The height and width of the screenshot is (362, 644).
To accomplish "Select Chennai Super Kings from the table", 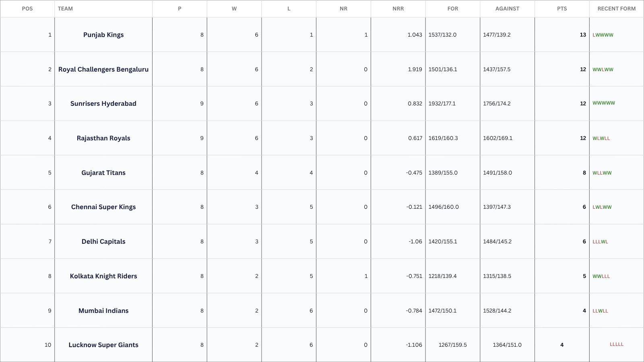I will [x=103, y=207].
